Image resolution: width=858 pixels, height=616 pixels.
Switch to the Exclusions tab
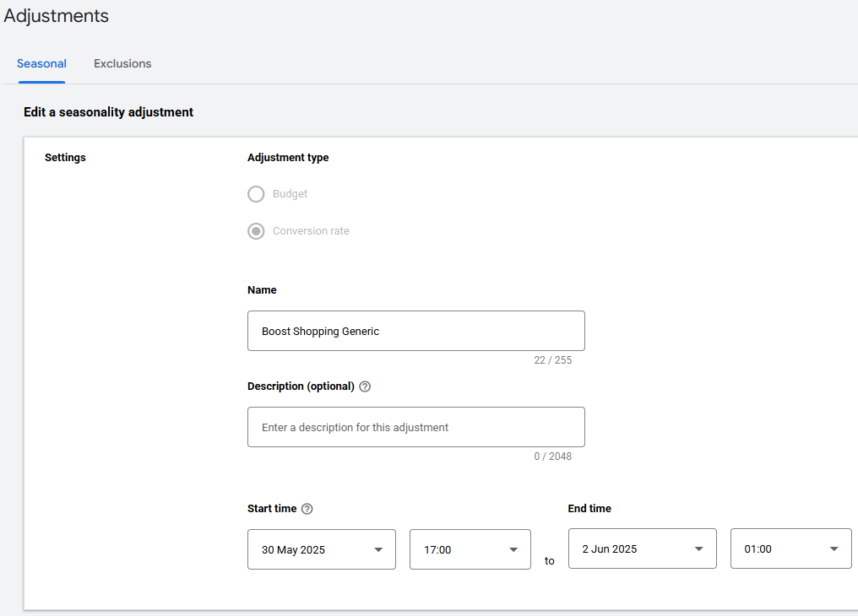122,63
